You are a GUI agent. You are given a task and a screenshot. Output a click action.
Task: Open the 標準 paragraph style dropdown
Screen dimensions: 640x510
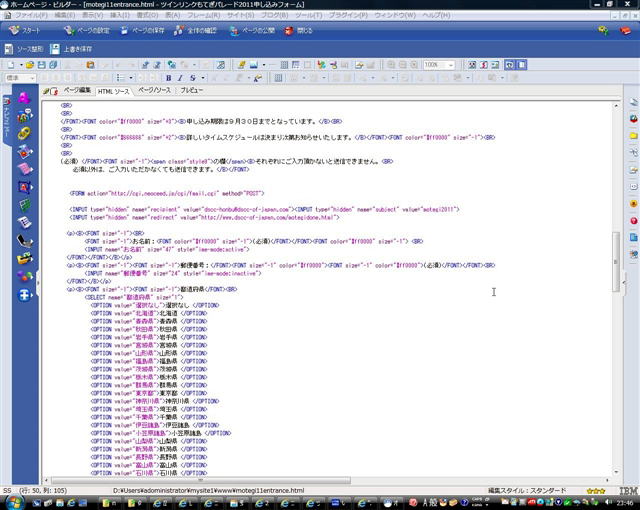click(x=20, y=77)
